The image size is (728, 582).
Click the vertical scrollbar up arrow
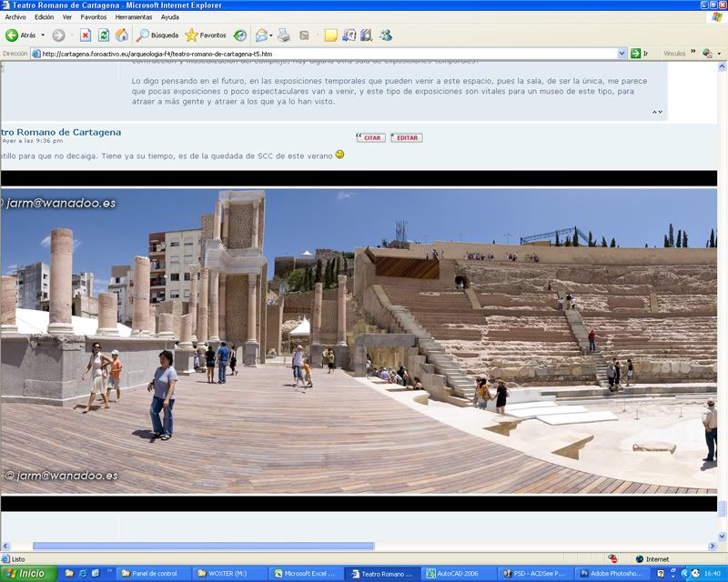(722, 67)
